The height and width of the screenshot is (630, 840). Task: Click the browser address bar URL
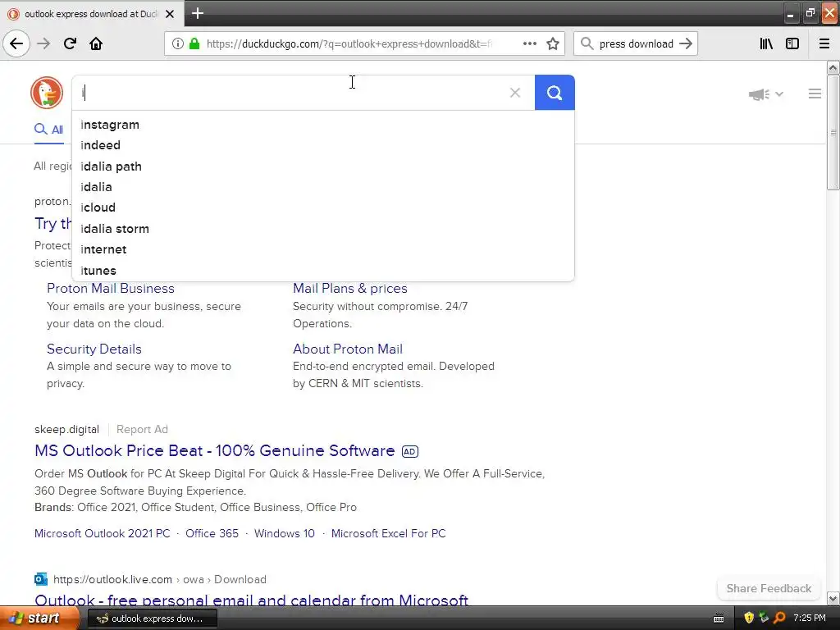click(349, 43)
